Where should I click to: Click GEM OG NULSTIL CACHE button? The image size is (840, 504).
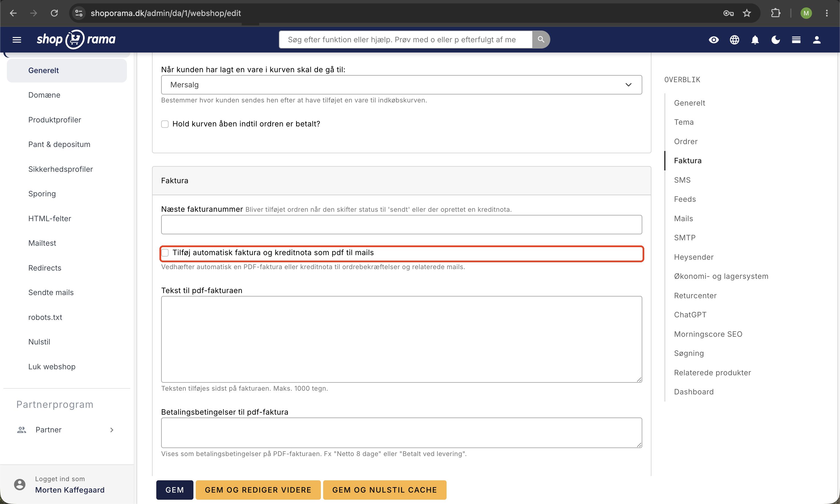click(385, 490)
